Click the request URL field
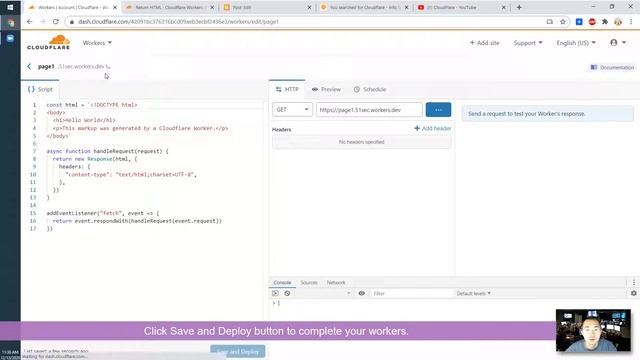The height and width of the screenshot is (360, 640). tap(369, 109)
